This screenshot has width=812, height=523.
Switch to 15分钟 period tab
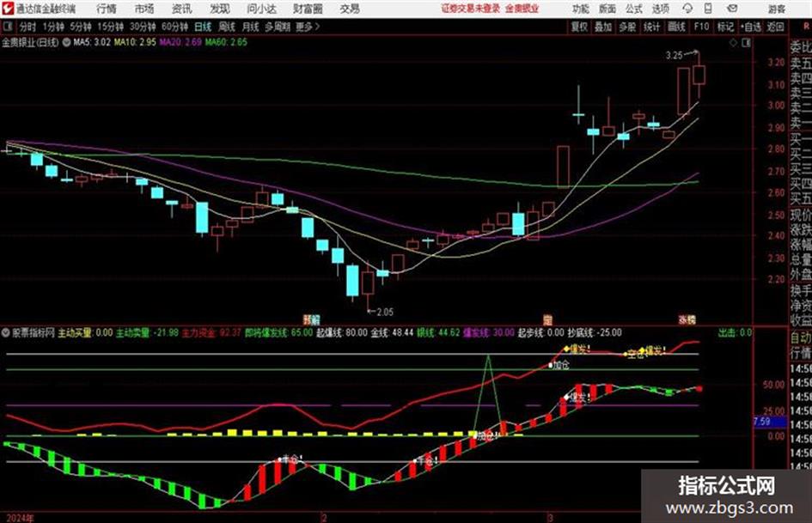point(110,27)
